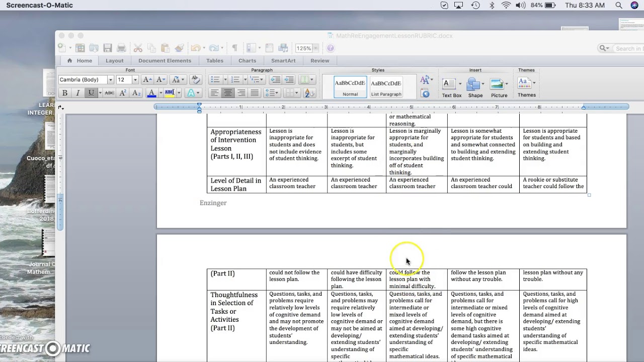Open the Themes gallery
The height and width of the screenshot is (362, 644).
[x=526, y=87]
